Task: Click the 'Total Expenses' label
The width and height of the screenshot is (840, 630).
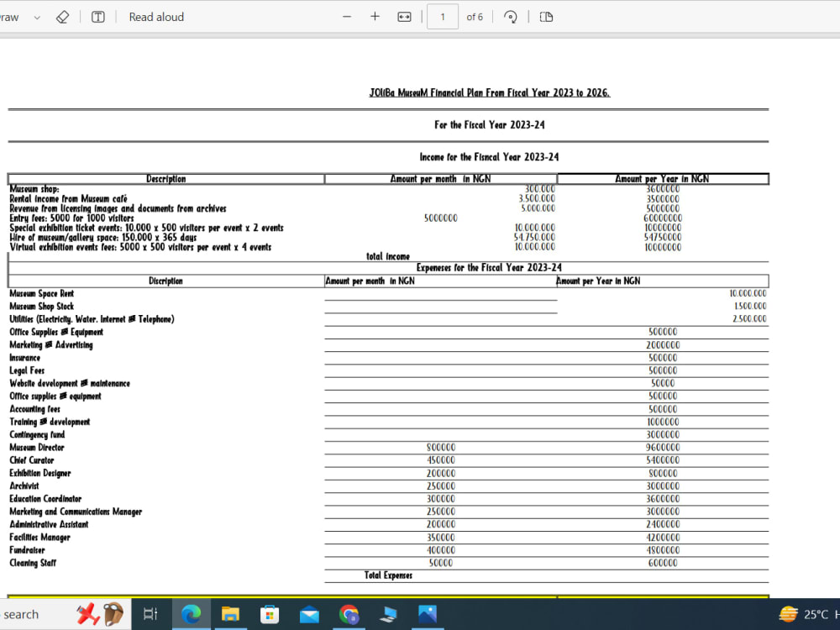Action: 388,575
